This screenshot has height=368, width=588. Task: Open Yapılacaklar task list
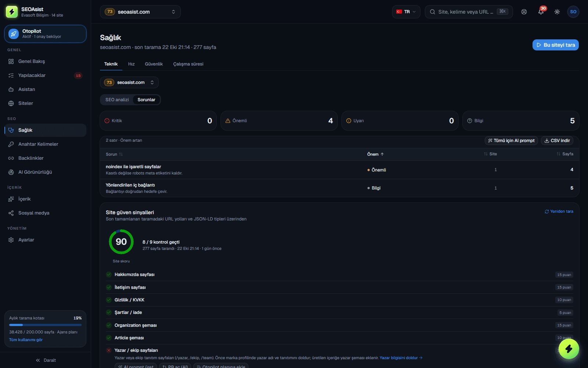(45, 75)
